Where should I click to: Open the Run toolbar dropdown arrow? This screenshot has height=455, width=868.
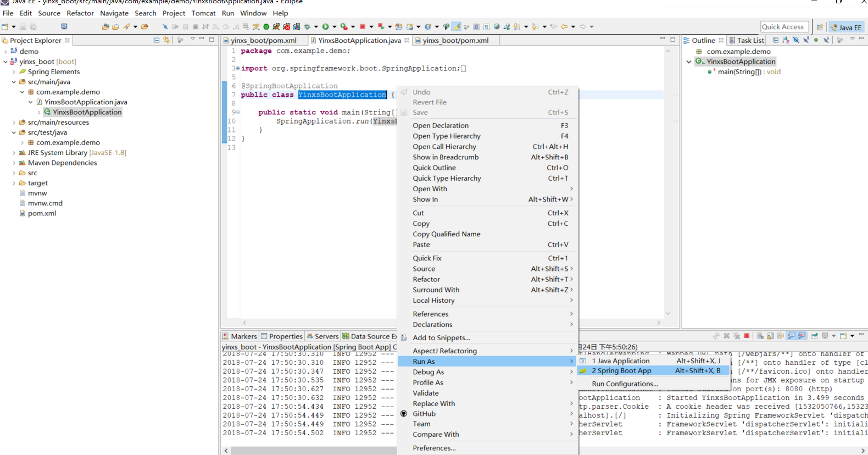335,26
